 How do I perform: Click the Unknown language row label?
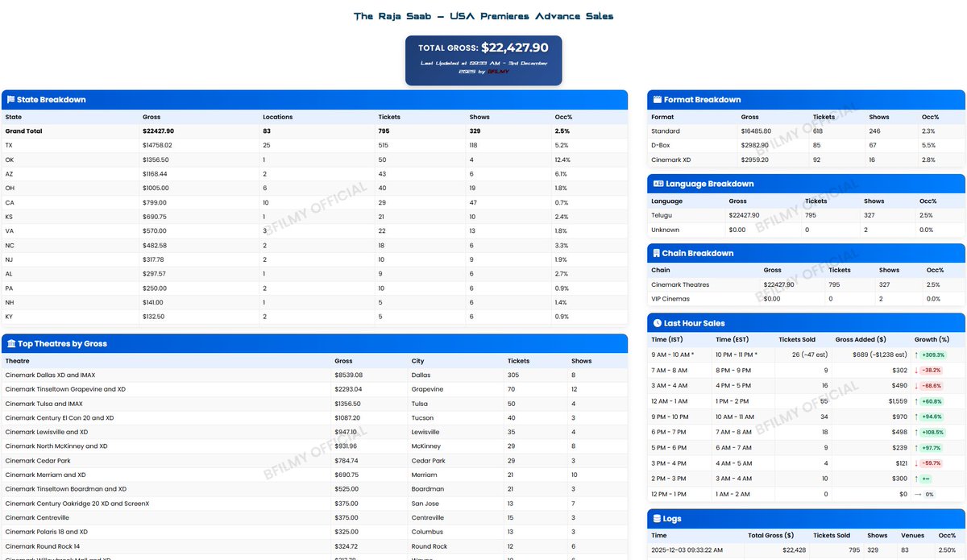click(x=665, y=230)
